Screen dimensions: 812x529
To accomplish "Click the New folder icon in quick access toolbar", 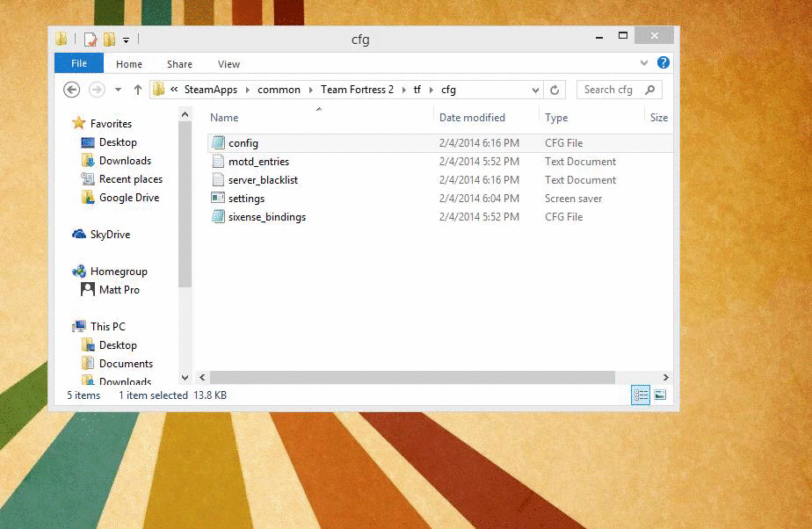I will click(109, 40).
